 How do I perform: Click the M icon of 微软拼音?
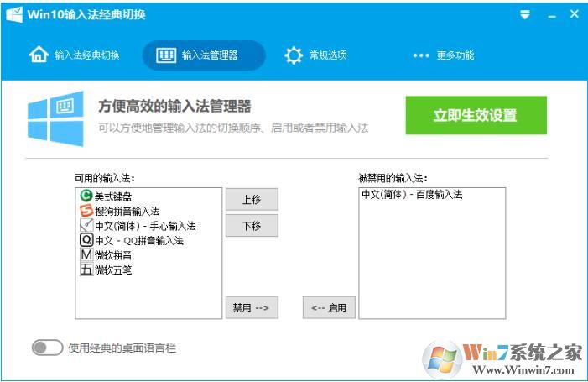point(86,254)
